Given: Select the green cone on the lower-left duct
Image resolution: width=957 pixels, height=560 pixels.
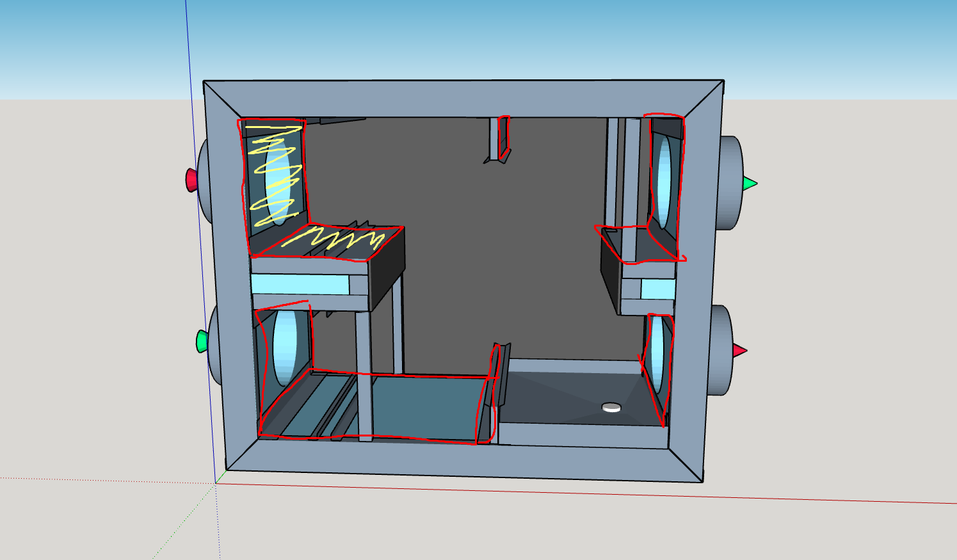Looking at the screenshot, I should click(202, 341).
